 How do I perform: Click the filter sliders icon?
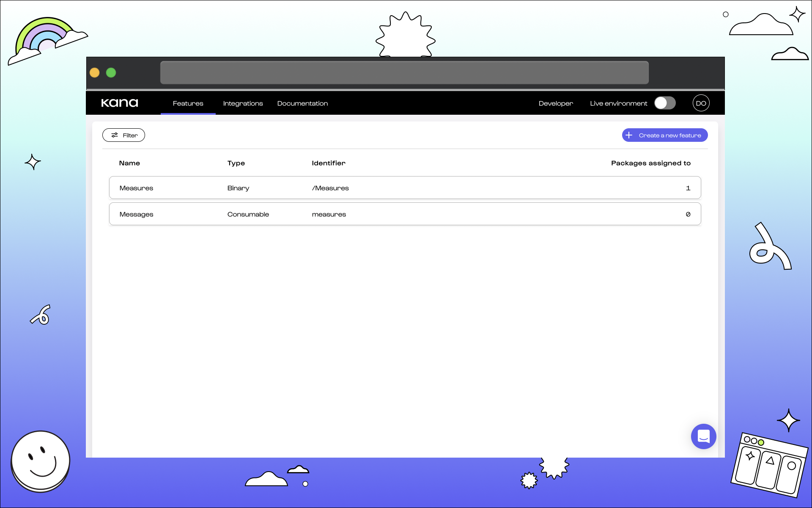pyautogui.click(x=115, y=135)
